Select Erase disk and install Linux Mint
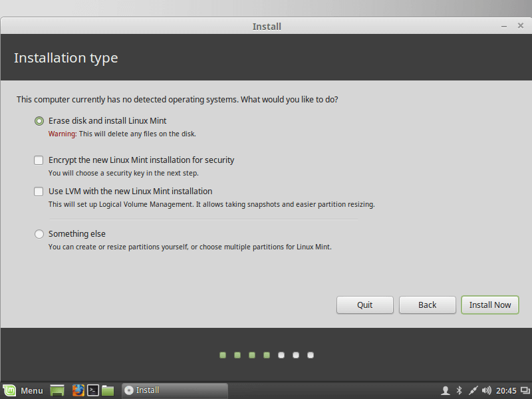532x399 pixels. [39, 121]
